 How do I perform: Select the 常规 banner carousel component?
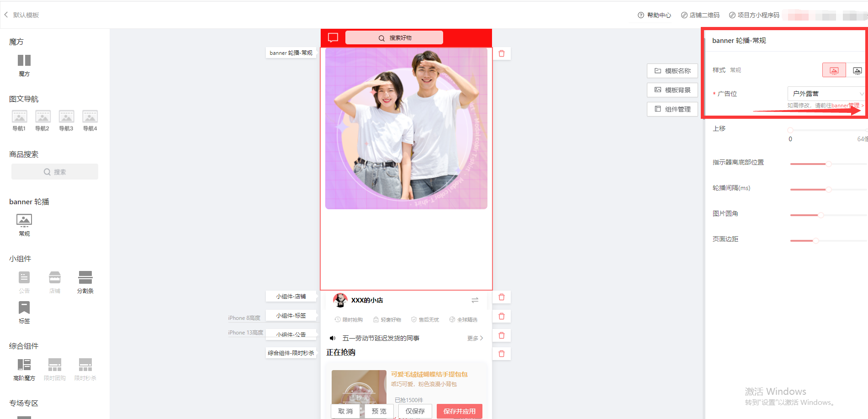[24, 221]
